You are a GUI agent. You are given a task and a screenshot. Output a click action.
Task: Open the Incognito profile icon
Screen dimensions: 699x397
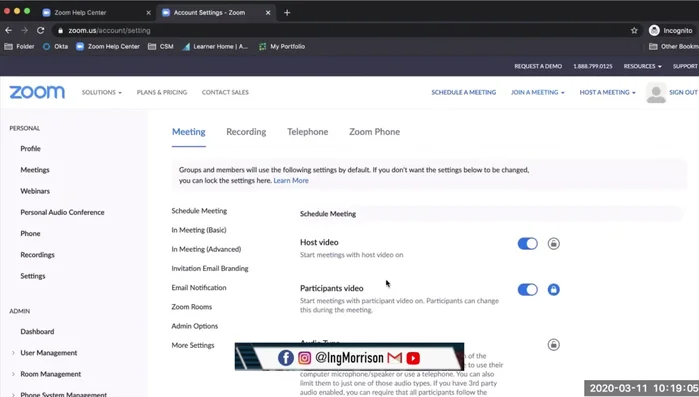point(654,30)
